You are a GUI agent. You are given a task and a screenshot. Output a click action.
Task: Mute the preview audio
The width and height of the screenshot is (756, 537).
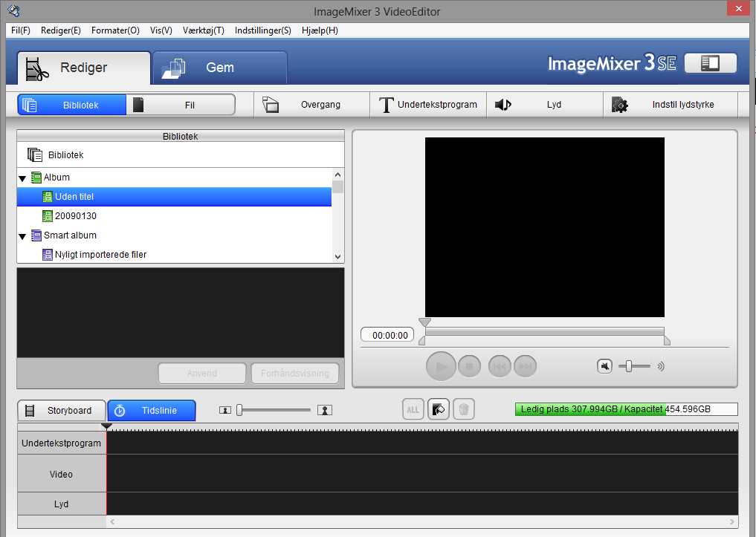coord(604,366)
